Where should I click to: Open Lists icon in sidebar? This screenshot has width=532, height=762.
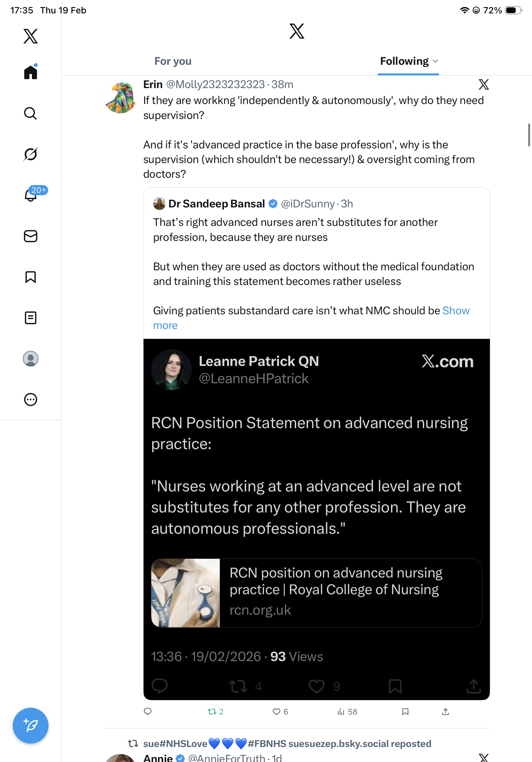point(31,318)
